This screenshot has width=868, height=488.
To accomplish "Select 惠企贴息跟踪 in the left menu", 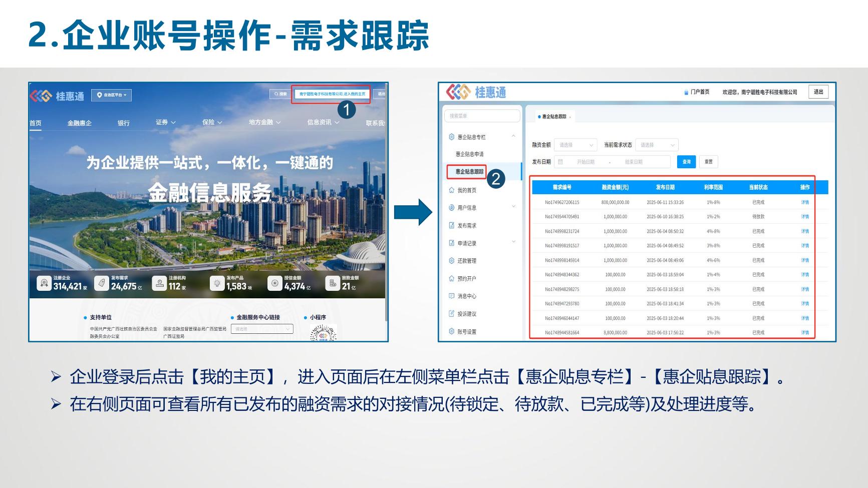I will (469, 172).
